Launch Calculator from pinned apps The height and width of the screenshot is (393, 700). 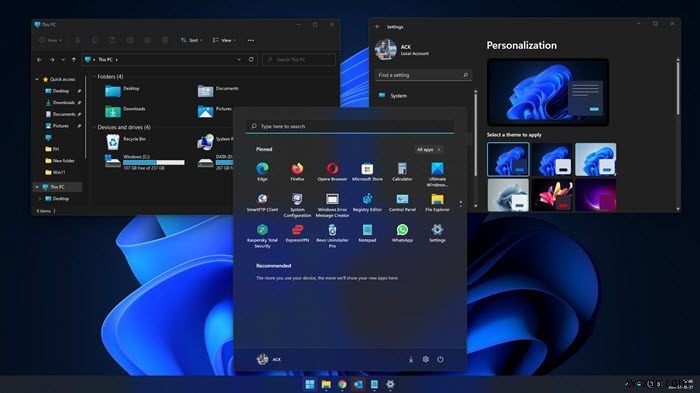(402, 171)
